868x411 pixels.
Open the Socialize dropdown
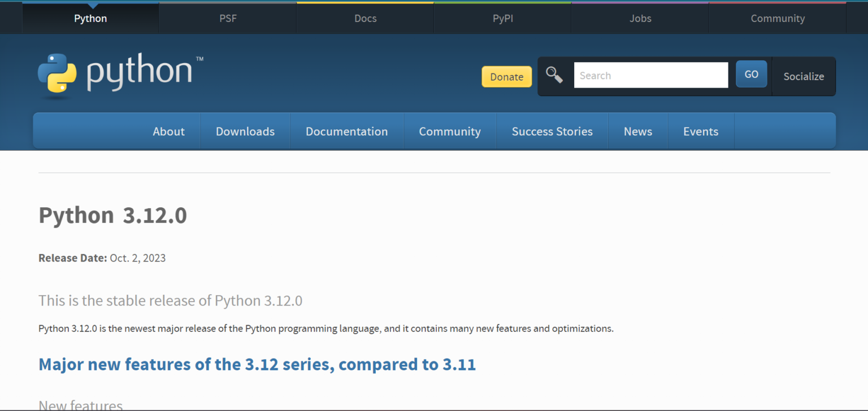804,76
